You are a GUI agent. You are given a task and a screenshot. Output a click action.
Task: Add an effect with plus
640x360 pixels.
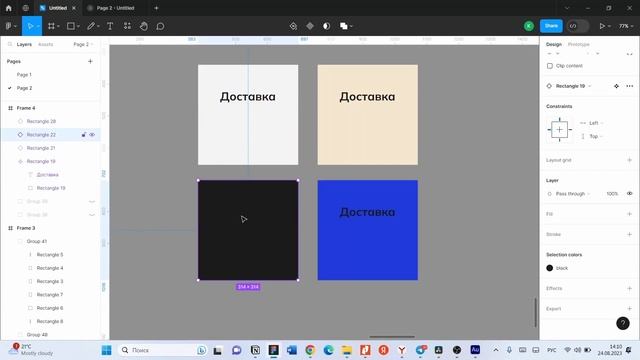[629, 288]
